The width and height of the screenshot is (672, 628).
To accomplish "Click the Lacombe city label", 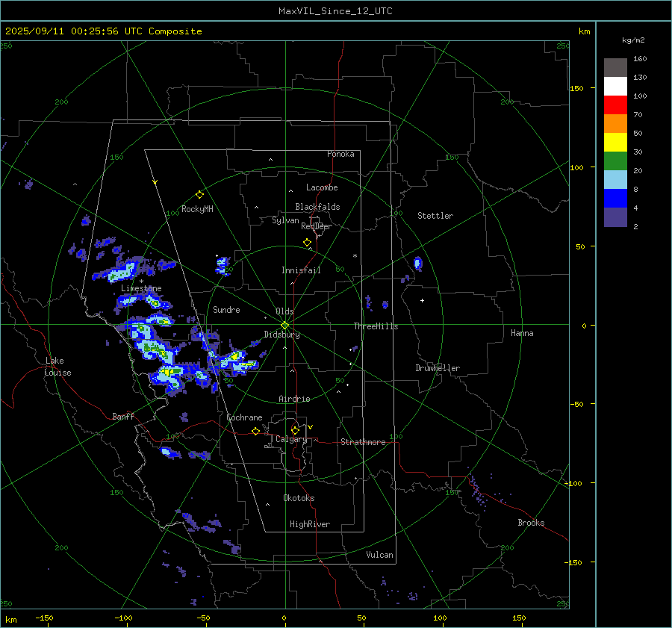I will 322,187.
